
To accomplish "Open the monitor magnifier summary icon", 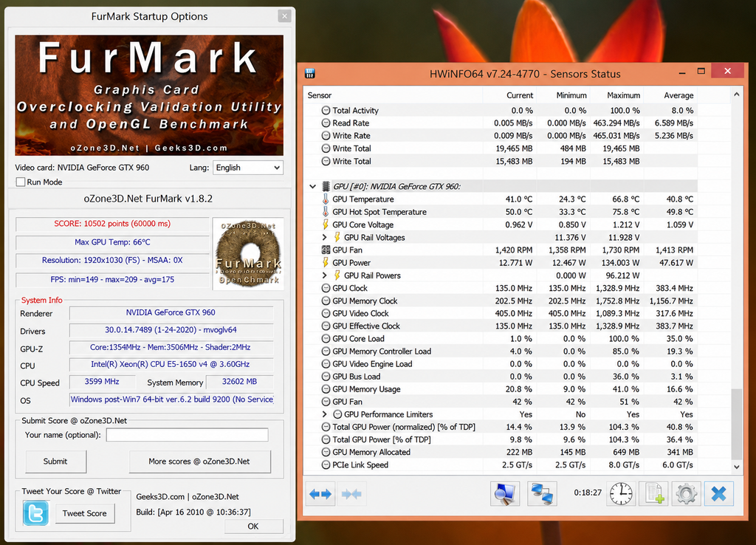I will pyautogui.click(x=505, y=494).
